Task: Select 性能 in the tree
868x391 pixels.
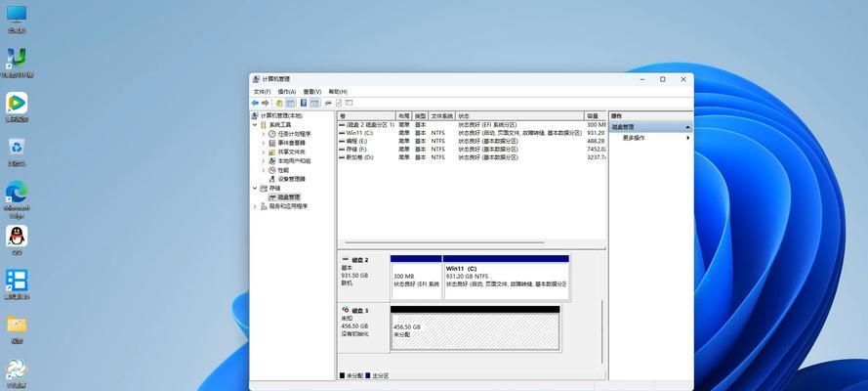Action: tap(278, 170)
